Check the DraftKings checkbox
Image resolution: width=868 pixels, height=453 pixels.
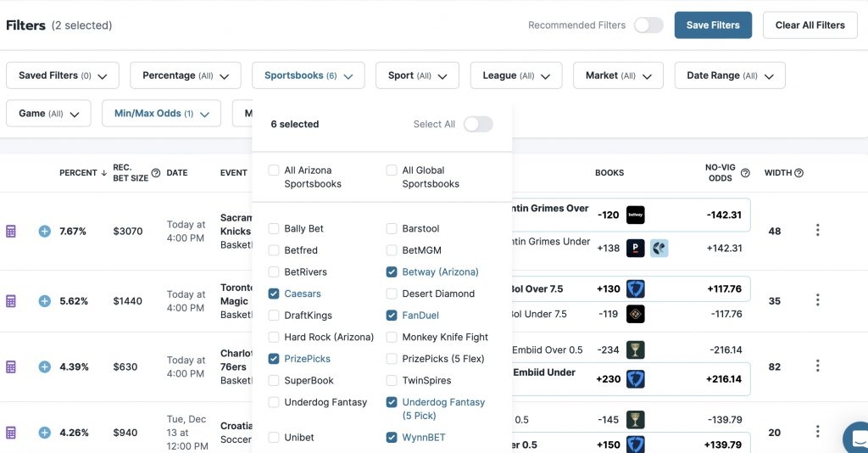[274, 315]
